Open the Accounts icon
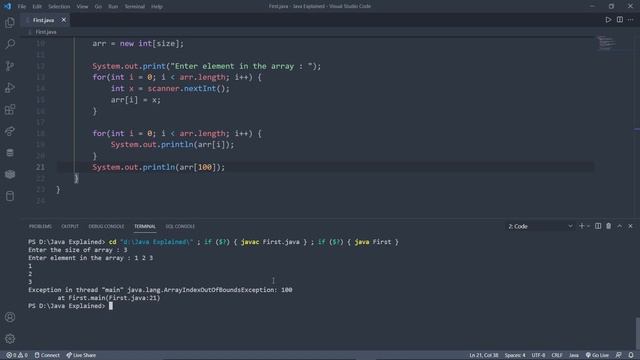The height and width of the screenshot is (360, 640). [x=10, y=317]
